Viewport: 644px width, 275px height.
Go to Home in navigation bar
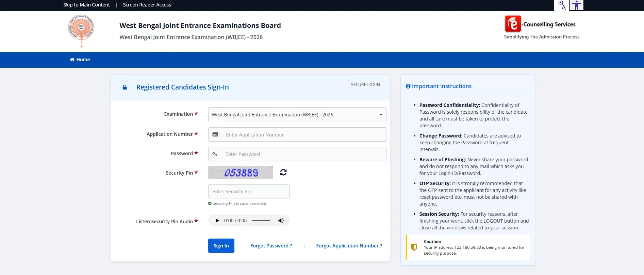click(x=80, y=60)
